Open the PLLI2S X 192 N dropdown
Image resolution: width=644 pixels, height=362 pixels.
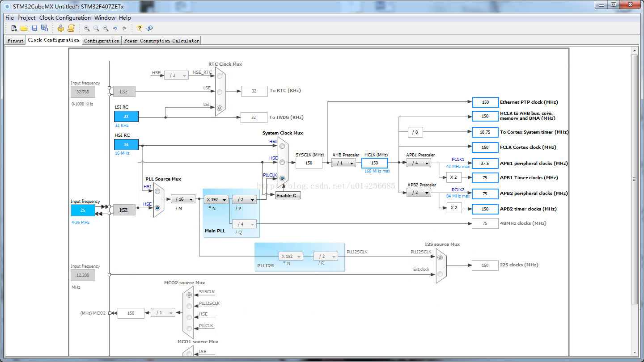[291, 256]
